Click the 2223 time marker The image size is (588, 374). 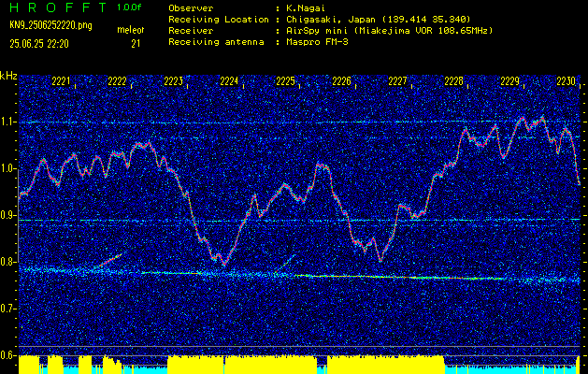[173, 81]
